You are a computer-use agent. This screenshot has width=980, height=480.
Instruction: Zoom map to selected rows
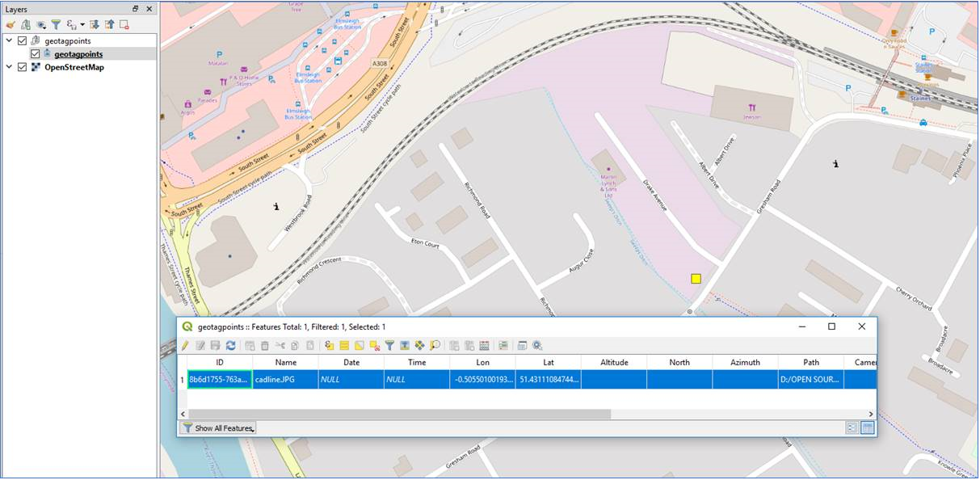(436, 346)
